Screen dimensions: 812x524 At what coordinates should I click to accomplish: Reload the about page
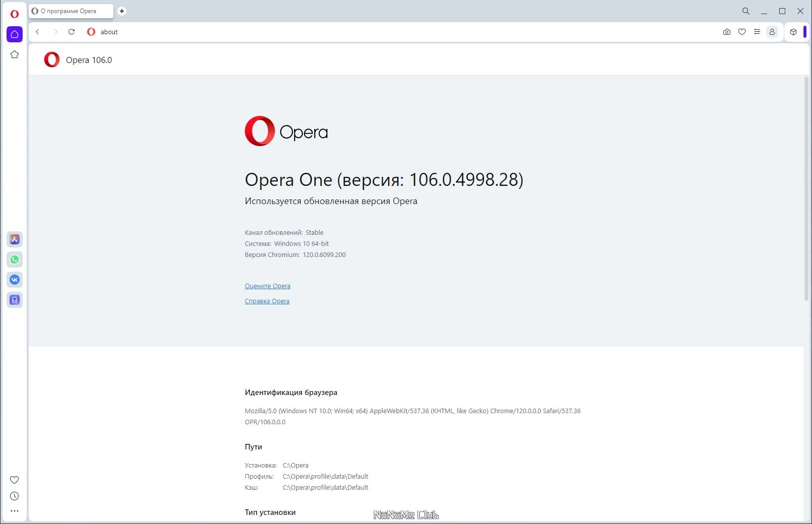(x=72, y=32)
